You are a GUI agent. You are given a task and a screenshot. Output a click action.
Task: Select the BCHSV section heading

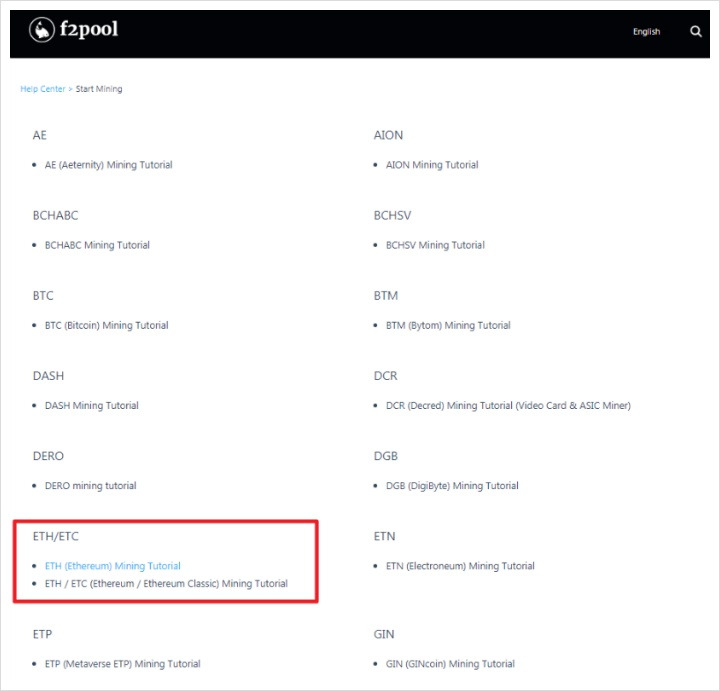pyautogui.click(x=392, y=216)
